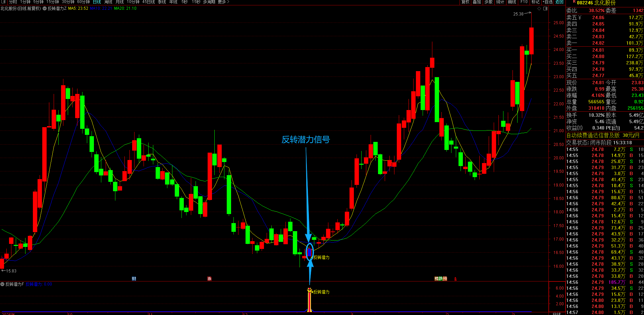Open the 统计 statistics tool
The width and height of the screenshot is (644, 315).
[x=500, y=2]
